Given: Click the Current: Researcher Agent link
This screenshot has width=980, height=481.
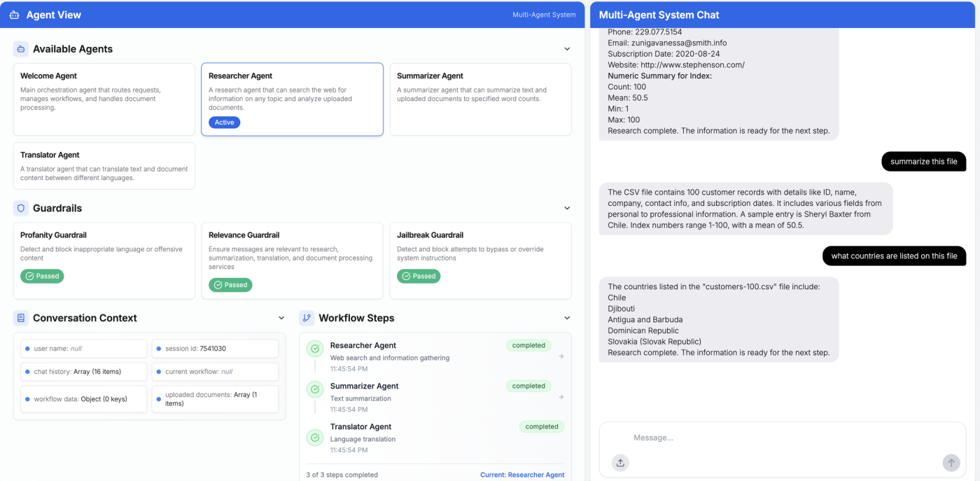Looking at the screenshot, I should pyautogui.click(x=522, y=475).
